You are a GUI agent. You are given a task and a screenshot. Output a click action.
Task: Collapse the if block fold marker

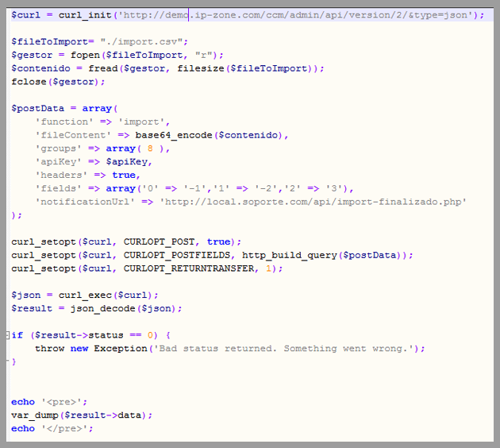pos(8,335)
